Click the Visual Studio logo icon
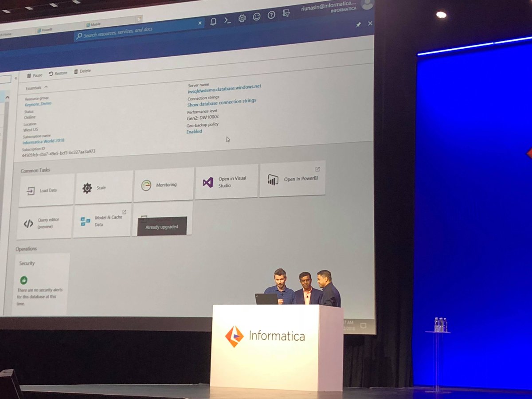 [208, 182]
